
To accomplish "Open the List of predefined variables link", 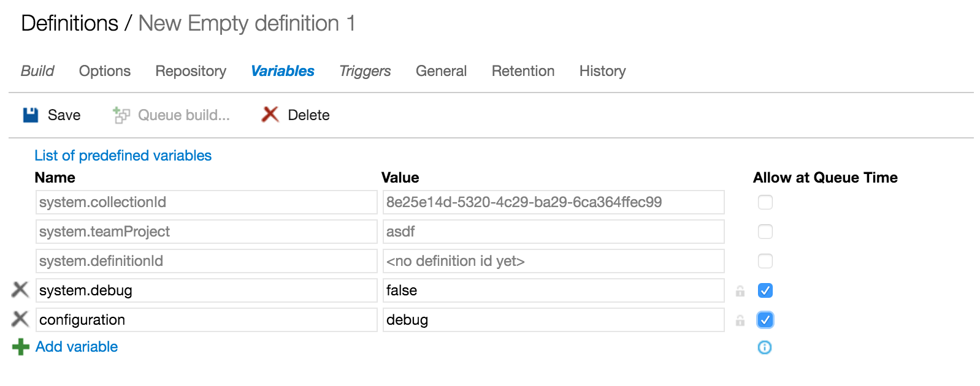I will coord(123,156).
